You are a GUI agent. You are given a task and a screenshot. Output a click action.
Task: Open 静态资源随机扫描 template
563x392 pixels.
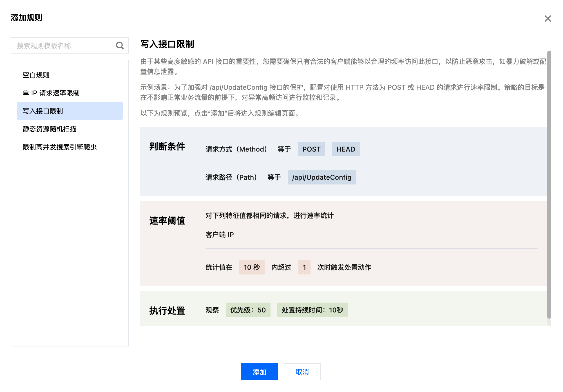click(50, 129)
